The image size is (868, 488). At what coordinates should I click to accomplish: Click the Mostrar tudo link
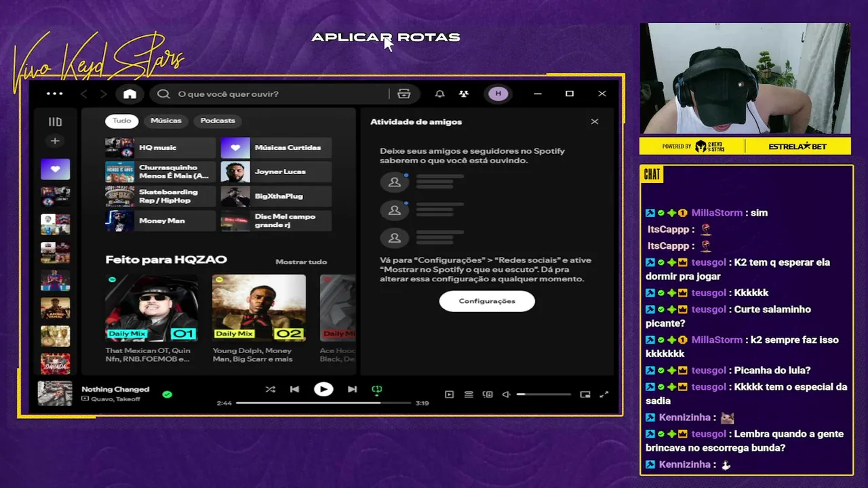point(301,262)
